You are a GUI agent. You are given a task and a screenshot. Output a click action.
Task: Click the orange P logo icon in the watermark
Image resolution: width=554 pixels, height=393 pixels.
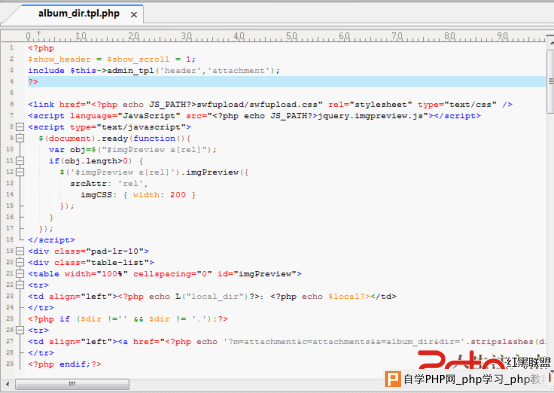coord(393,379)
